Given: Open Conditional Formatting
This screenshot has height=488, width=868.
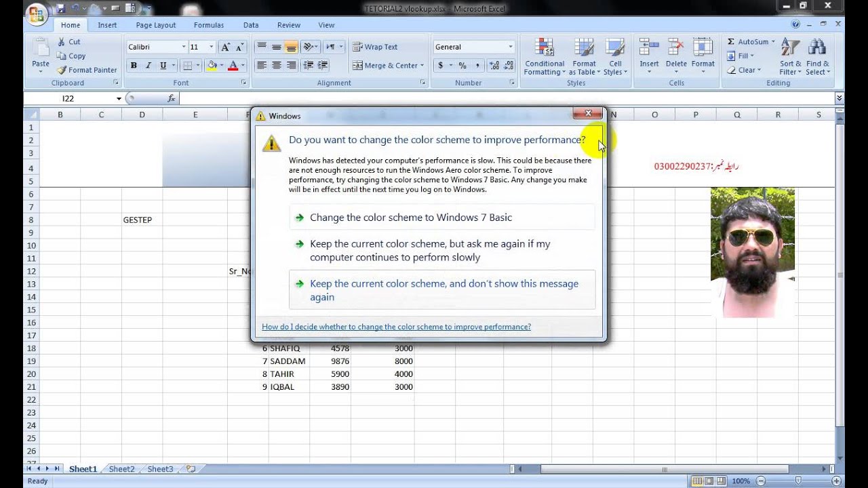Looking at the screenshot, I should point(545,57).
